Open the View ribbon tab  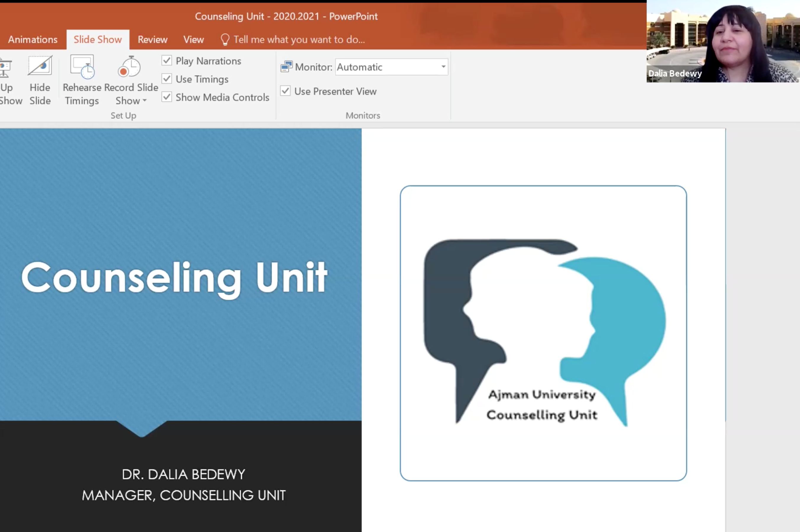click(x=194, y=39)
